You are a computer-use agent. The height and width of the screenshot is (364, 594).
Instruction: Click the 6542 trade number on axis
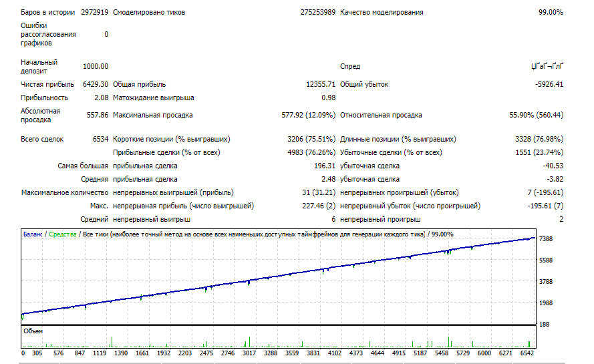tap(527, 353)
